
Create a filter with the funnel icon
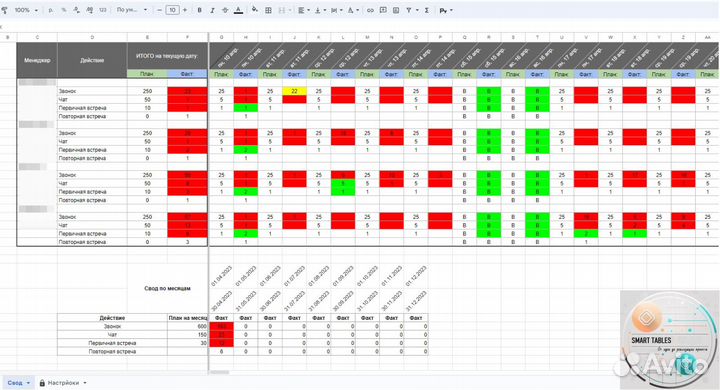pyautogui.click(x=409, y=10)
